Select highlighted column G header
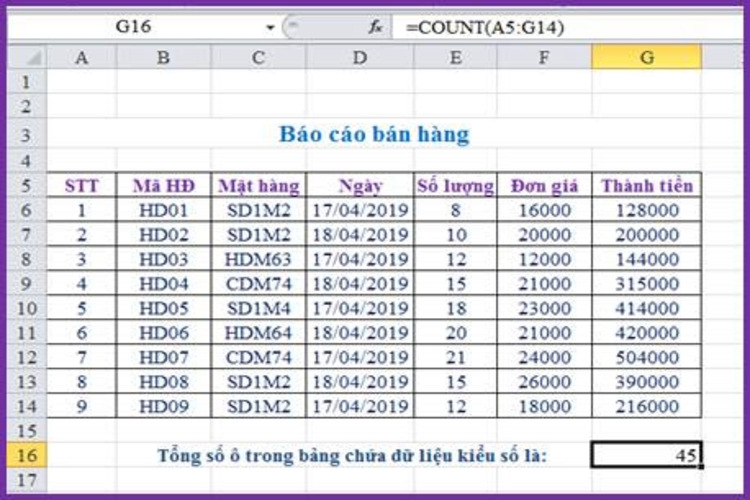 click(647, 57)
